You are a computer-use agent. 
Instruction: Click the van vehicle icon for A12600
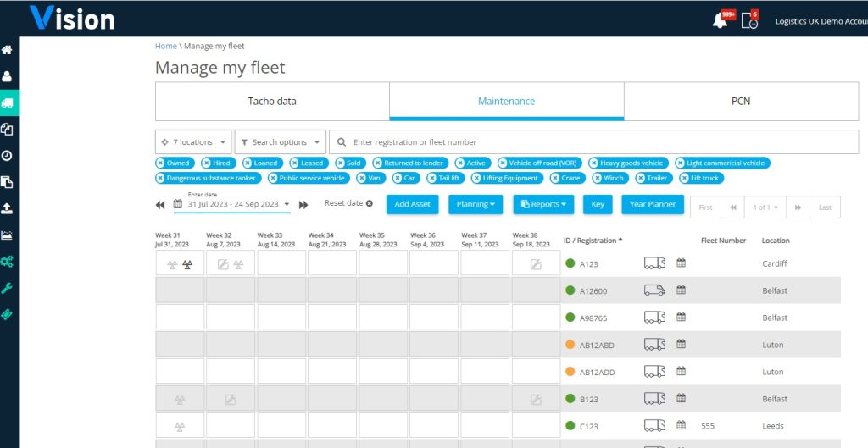654,290
